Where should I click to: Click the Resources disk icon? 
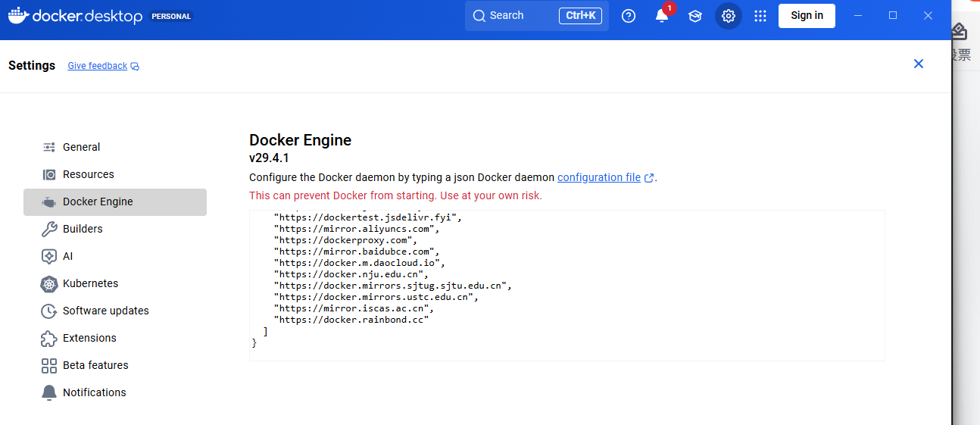pos(49,174)
